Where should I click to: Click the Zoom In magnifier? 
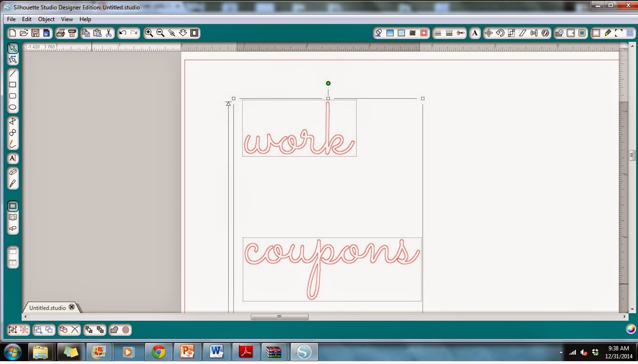tap(149, 33)
